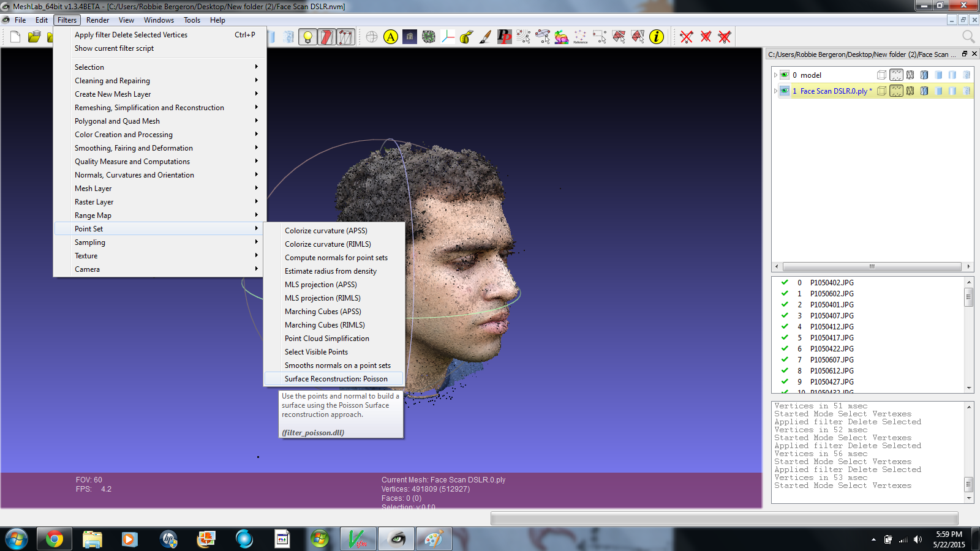Open the Tools menu
This screenshot has height=551, width=980.
pyautogui.click(x=192, y=20)
